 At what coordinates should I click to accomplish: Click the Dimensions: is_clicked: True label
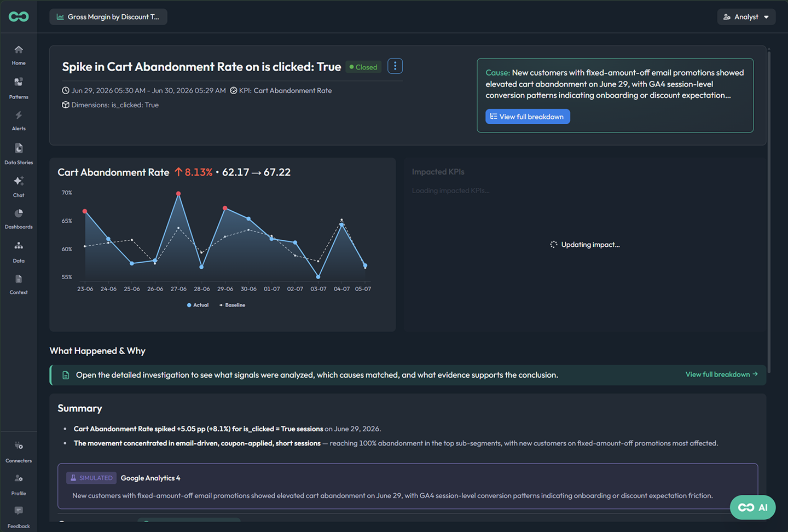[x=110, y=105]
